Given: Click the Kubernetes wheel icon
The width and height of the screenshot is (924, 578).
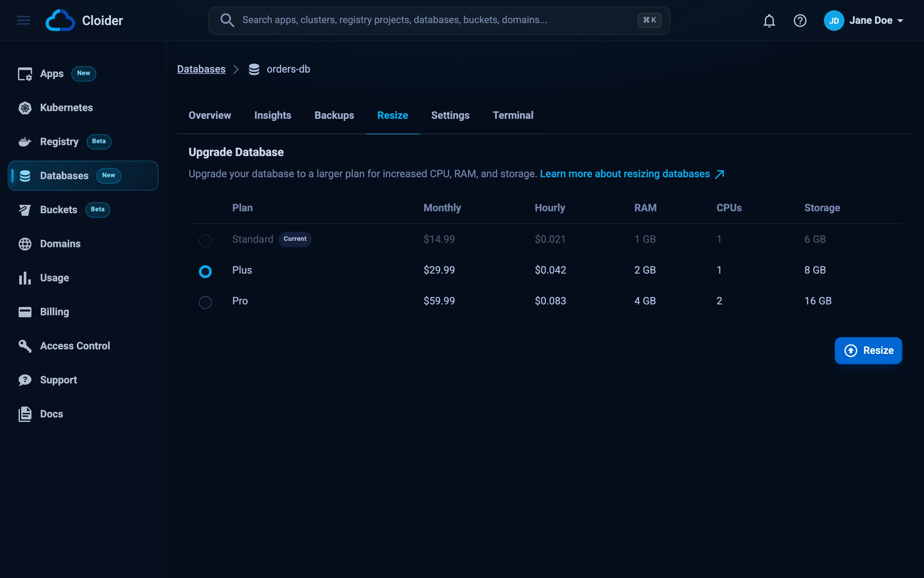Looking at the screenshot, I should coord(25,108).
